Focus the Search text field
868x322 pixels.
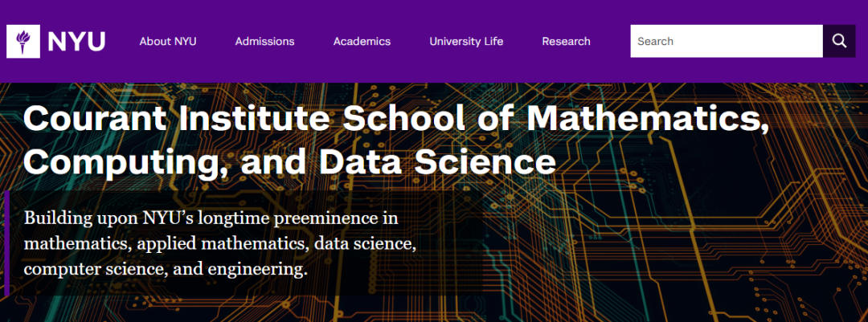726,41
